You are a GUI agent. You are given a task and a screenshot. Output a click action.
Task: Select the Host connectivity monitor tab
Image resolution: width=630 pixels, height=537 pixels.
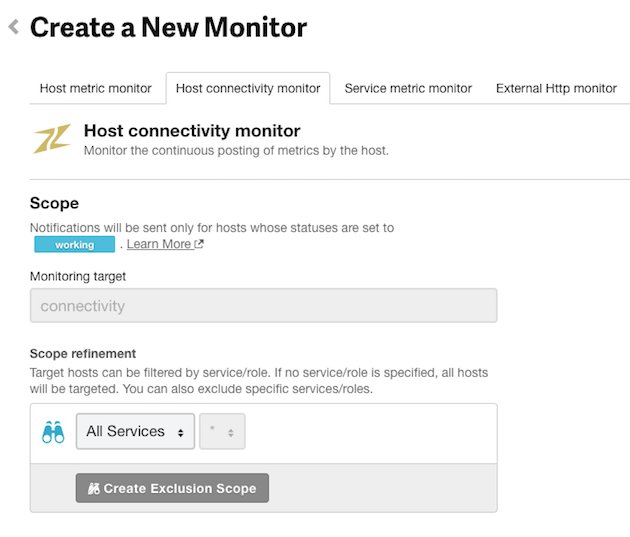[248, 88]
